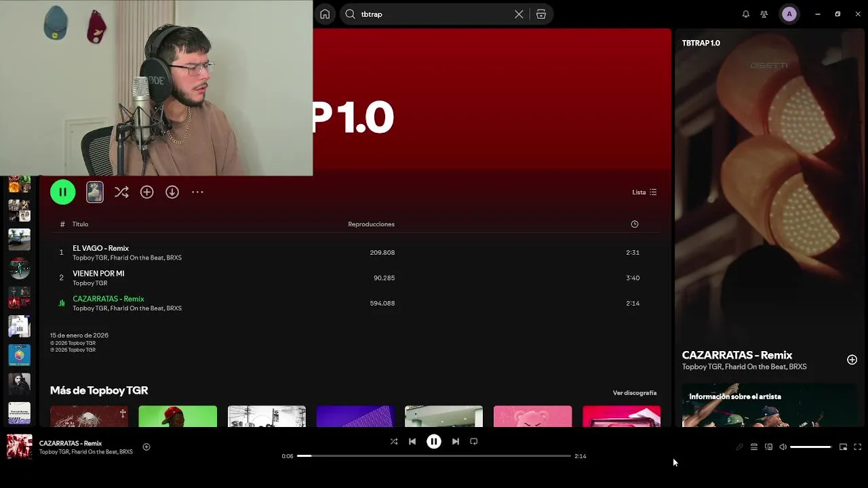Enable shuffle for this album
868x488 pixels.
[x=121, y=192]
